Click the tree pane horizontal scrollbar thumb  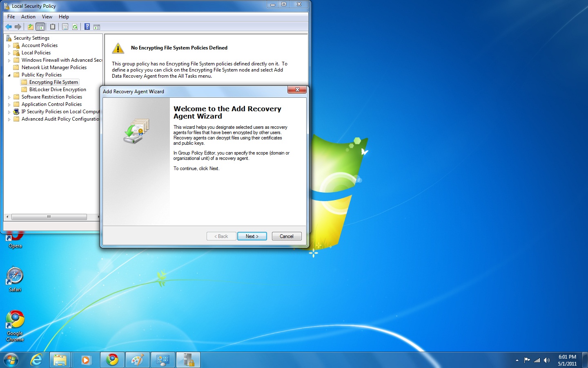pos(49,217)
